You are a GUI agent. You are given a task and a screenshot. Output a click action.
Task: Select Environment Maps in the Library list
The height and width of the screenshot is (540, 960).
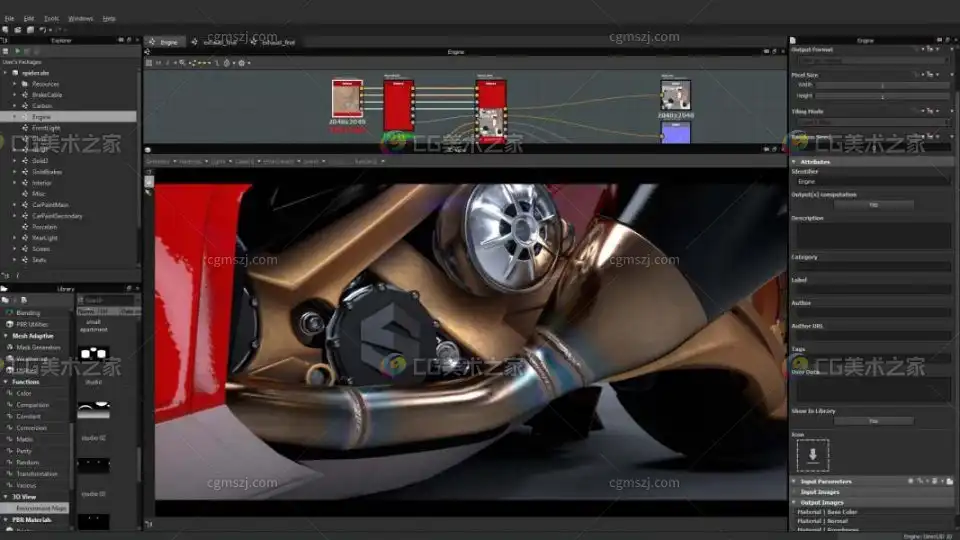(x=38, y=509)
